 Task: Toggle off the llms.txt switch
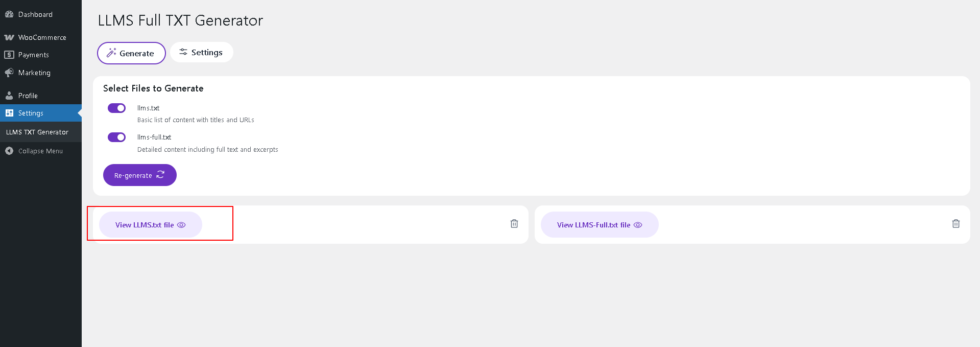coord(116,108)
